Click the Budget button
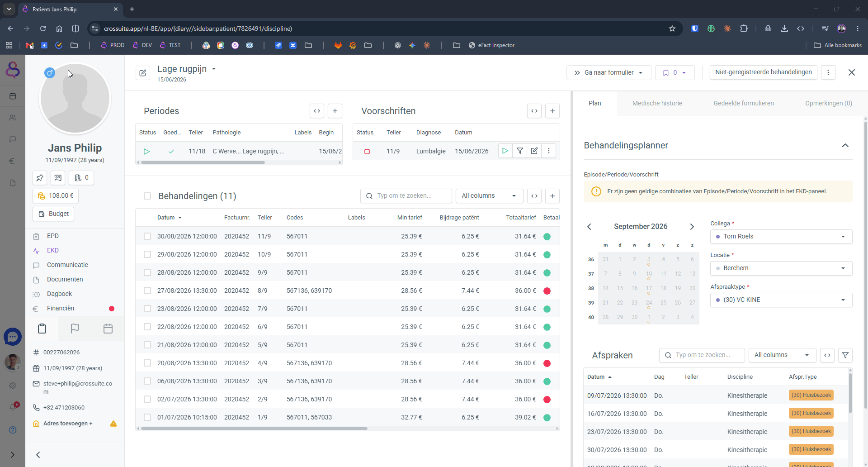Viewport: 868px width, 467px height. tap(53, 214)
